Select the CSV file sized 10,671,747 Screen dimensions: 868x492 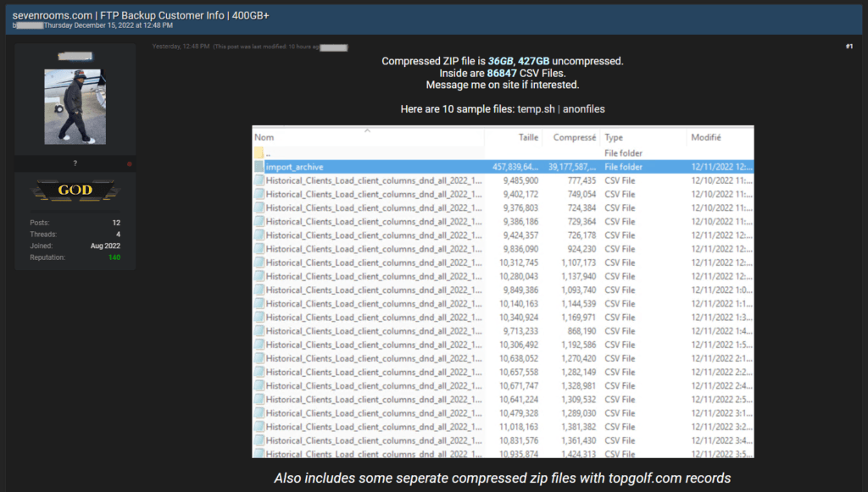[503, 386]
